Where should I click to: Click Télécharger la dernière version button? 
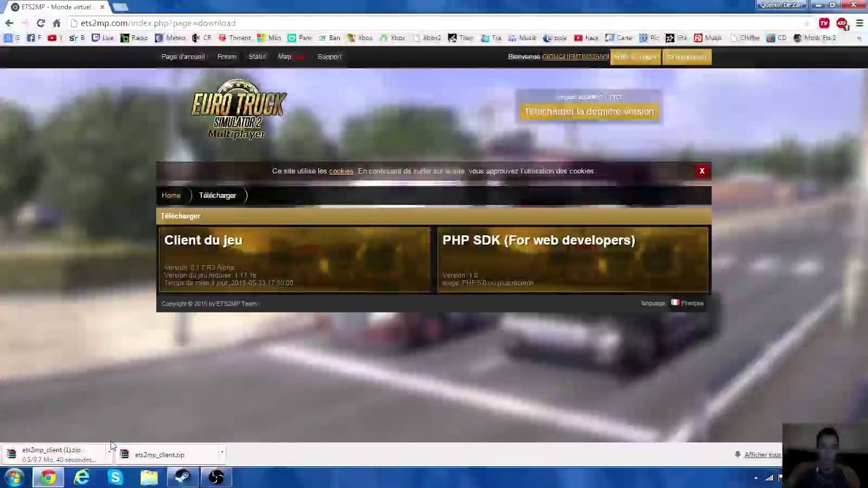click(589, 112)
